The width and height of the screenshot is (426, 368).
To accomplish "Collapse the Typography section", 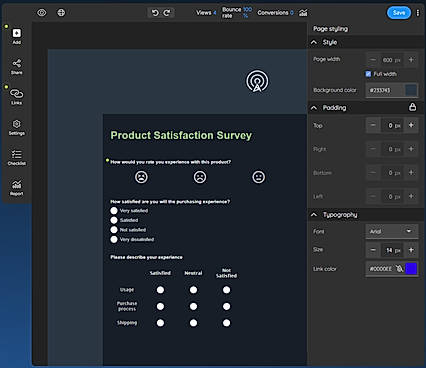I will point(314,215).
